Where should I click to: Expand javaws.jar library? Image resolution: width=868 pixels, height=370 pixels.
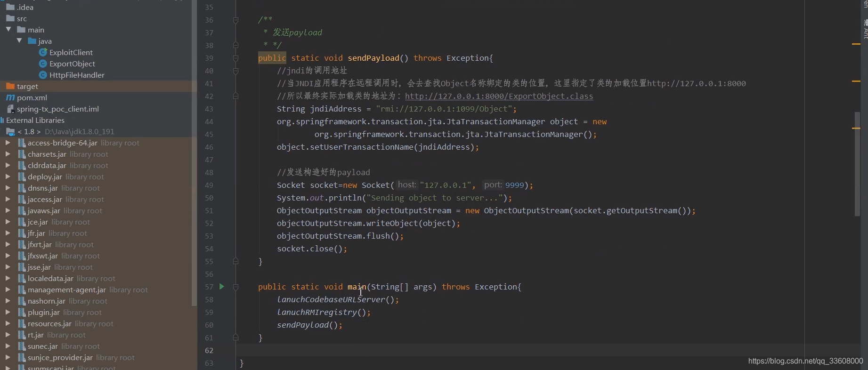click(x=8, y=210)
